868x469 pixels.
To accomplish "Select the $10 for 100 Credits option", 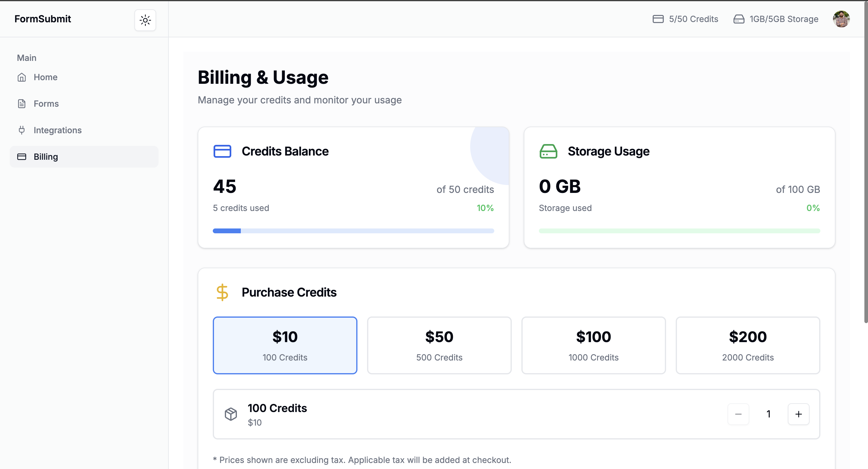I will [285, 345].
